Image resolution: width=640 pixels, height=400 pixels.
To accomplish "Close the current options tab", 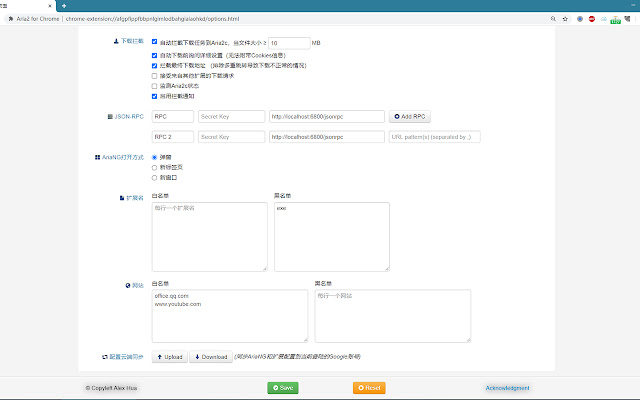I will click(50, 6).
